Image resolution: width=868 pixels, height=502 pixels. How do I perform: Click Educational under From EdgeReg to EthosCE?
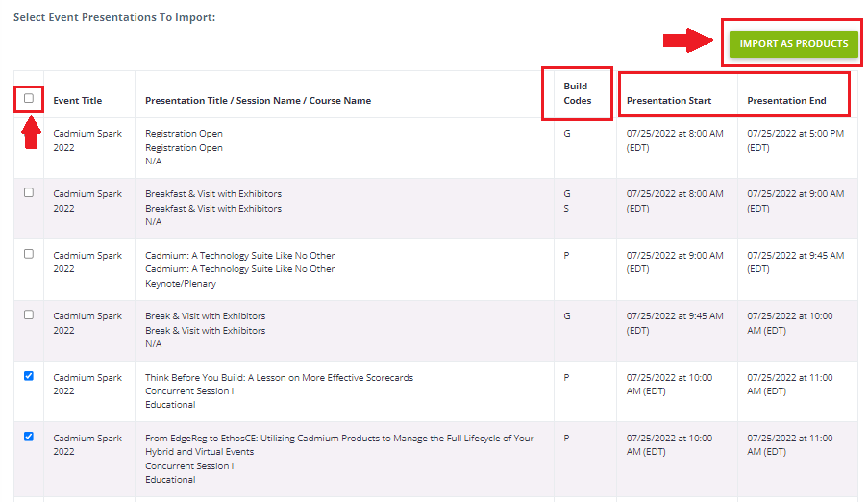pos(170,480)
